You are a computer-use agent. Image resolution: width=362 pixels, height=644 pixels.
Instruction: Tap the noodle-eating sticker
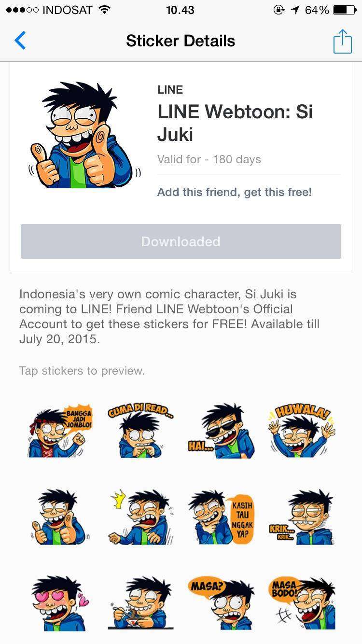[x=140, y=603]
